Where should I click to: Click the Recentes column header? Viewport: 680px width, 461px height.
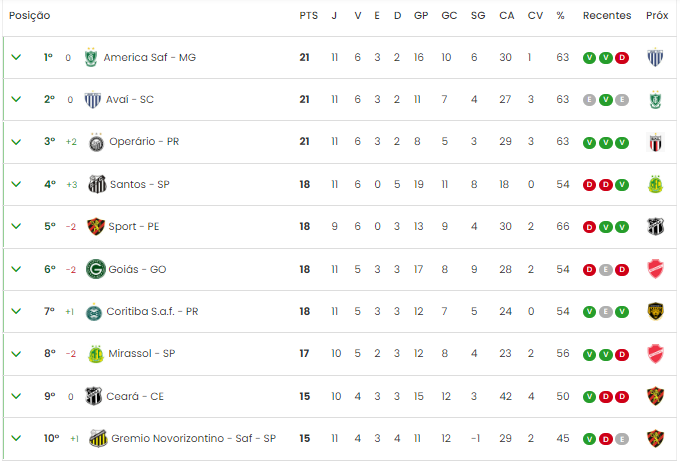coord(607,16)
